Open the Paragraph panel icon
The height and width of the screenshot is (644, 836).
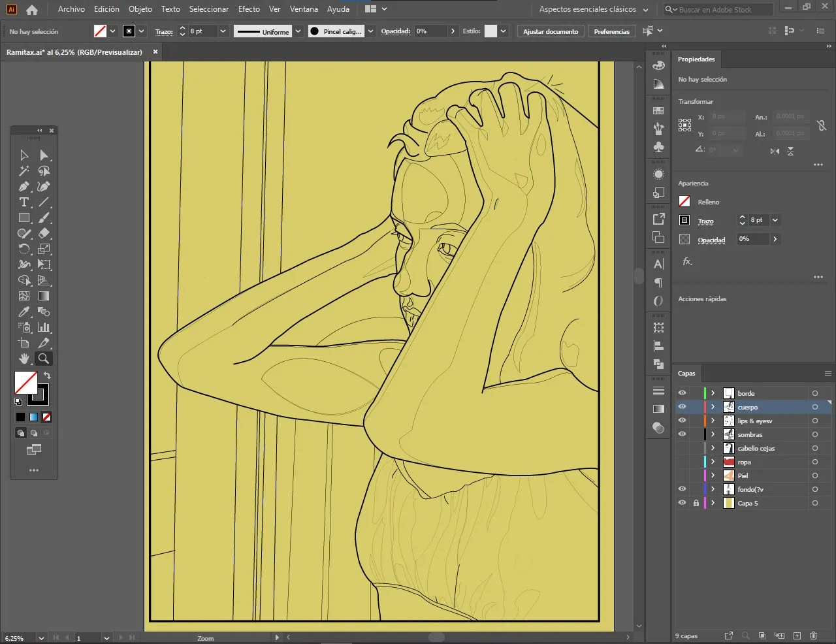click(x=658, y=283)
